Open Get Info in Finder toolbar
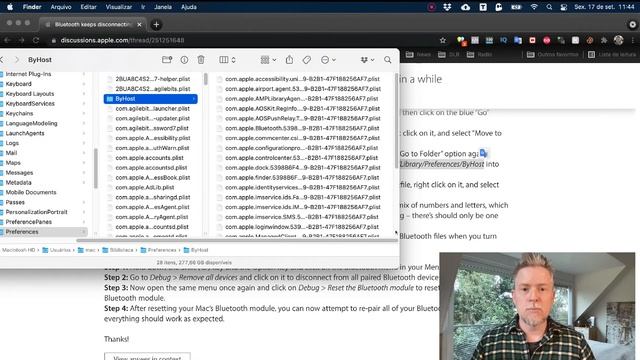Viewport: 640px width, 360px height. coord(184,60)
